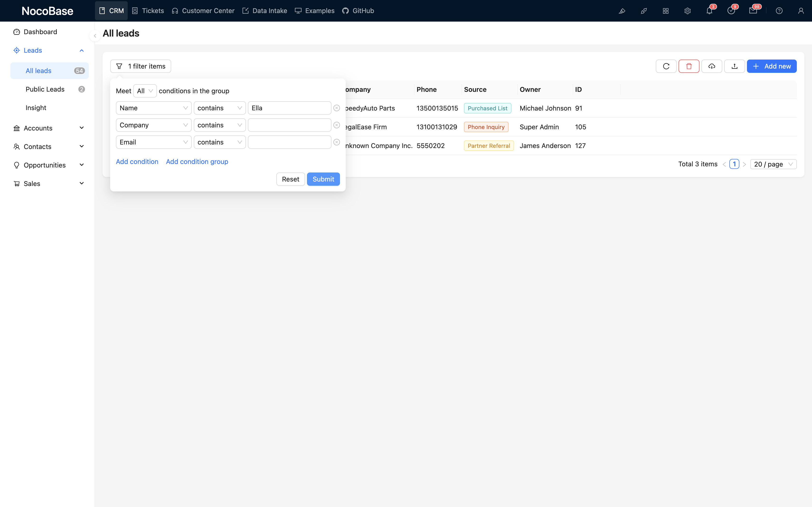Remove the Email filter condition
This screenshot has height=507, width=812.
coord(337,142)
